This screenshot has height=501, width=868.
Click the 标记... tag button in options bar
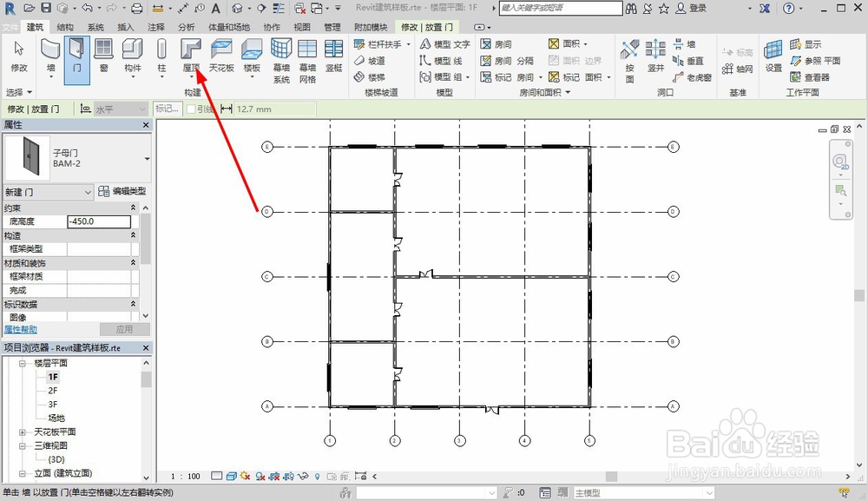167,109
